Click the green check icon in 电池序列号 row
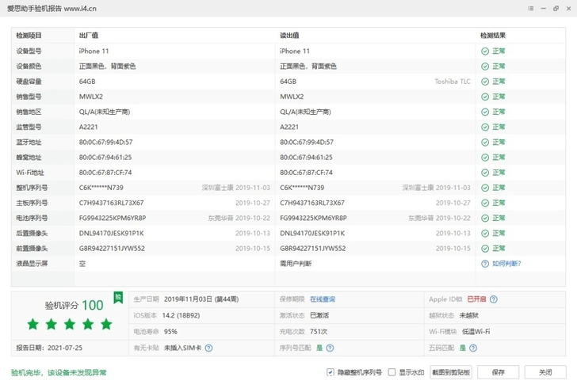 [x=485, y=218]
